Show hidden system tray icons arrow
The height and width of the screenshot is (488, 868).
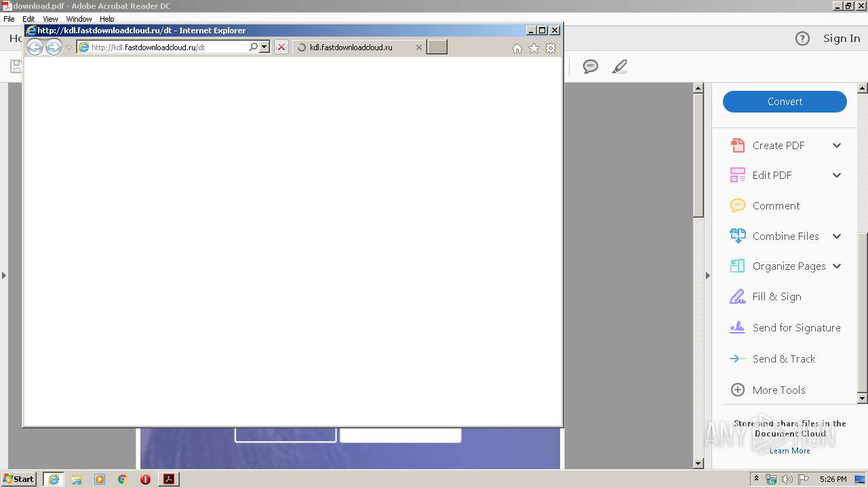(757, 479)
